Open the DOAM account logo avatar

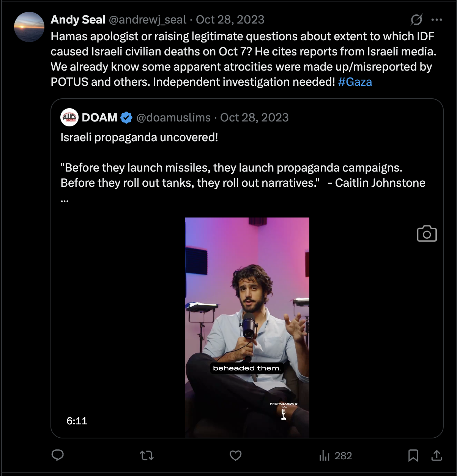(69, 117)
